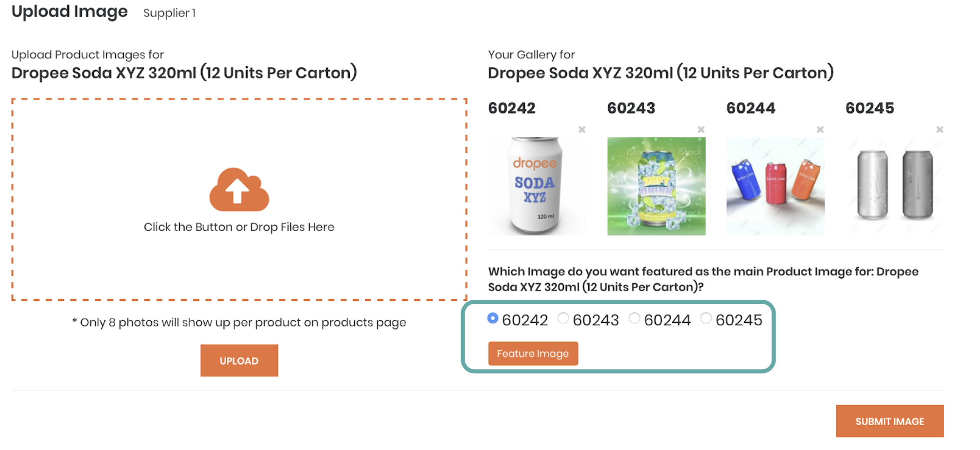
Task: Select the 60242 radio button
Action: [493, 318]
